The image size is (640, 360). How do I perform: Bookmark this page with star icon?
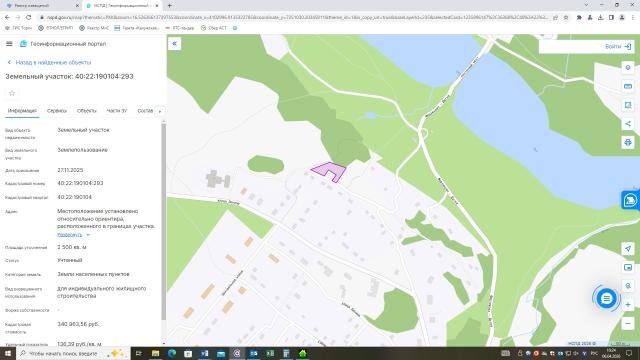tap(565, 18)
